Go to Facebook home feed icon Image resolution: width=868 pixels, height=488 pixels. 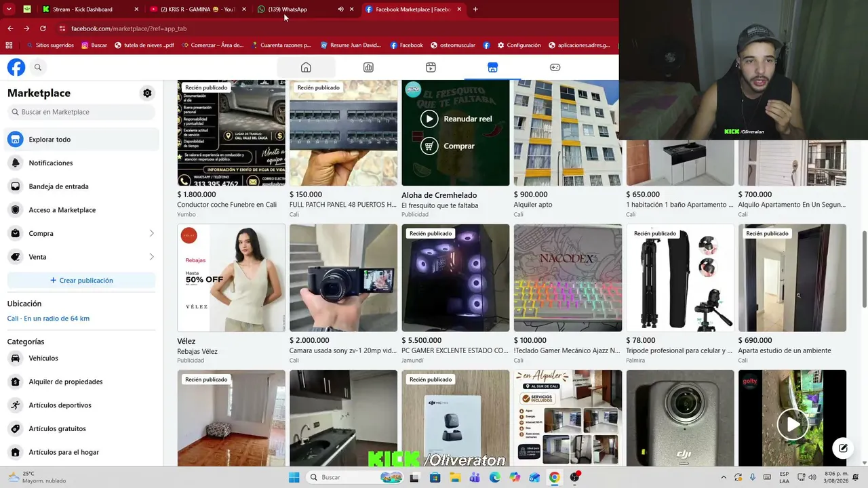pyautogui.click(x=306, y=67)
